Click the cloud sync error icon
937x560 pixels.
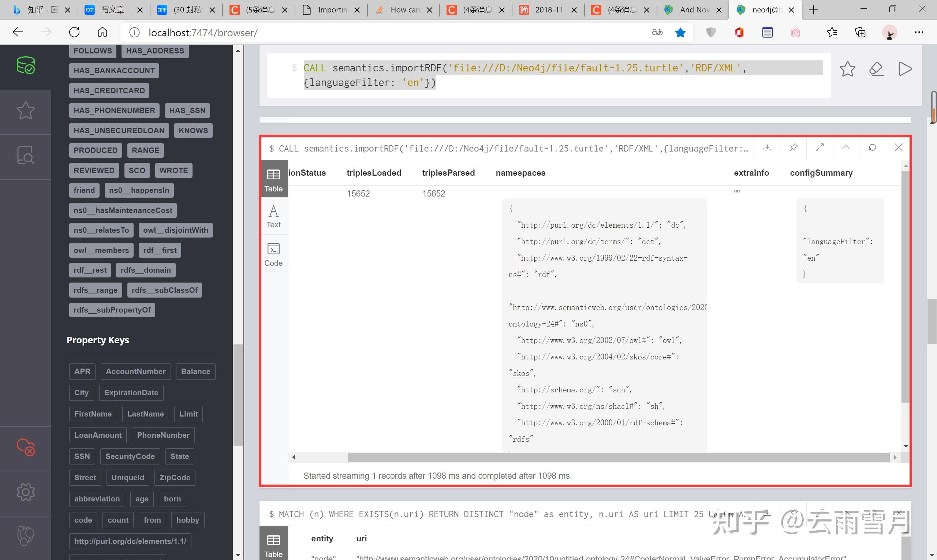(x=25, y=447)
